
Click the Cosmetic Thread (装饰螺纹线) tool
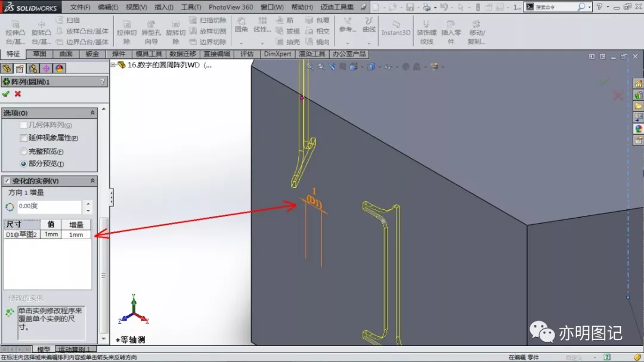pyautogui.click(x=427, y=32)
